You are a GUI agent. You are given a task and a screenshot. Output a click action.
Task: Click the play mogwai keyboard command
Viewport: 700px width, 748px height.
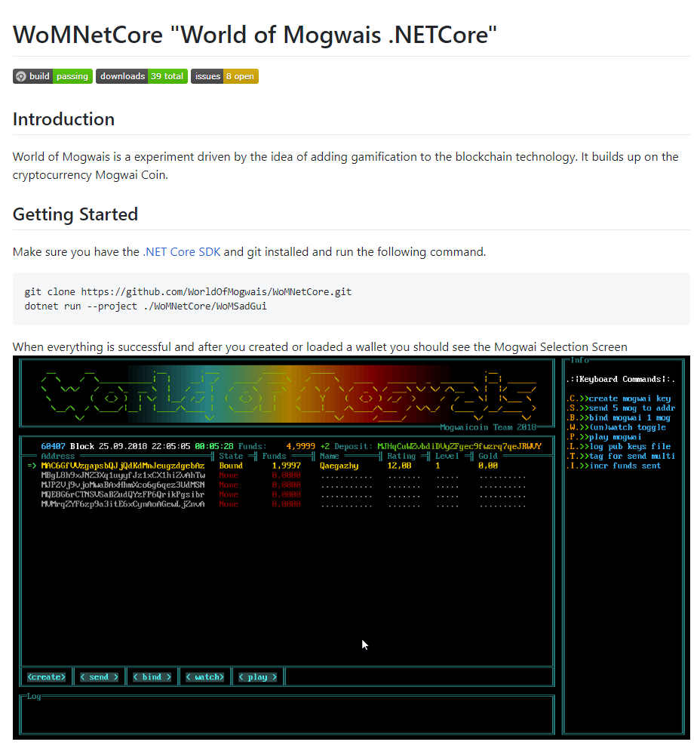604,437
